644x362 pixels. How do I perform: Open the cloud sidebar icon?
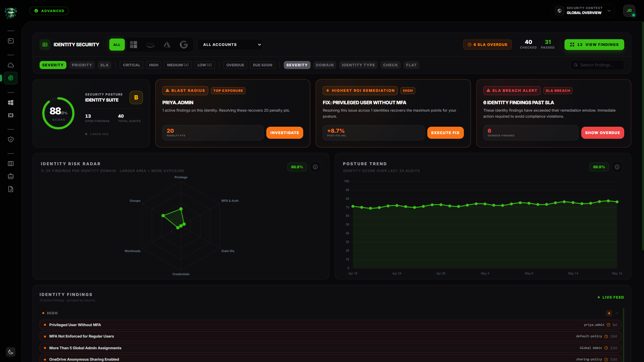point(11,65)
